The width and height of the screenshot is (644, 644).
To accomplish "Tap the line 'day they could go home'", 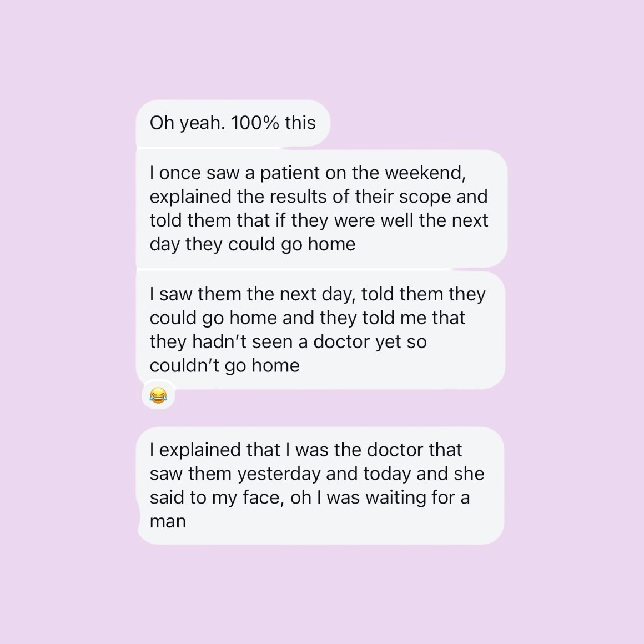I will (252, 244).
